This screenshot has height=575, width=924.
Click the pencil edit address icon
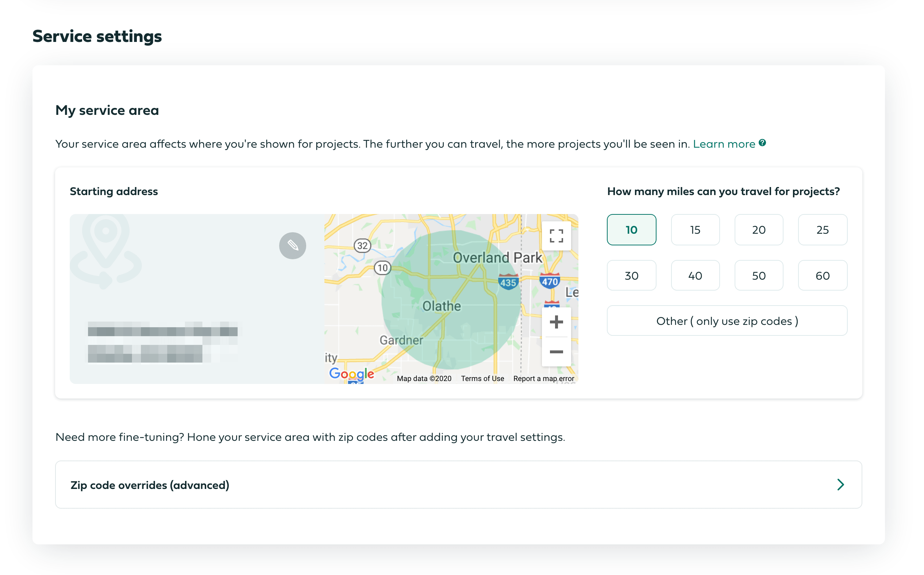pyautogui.click(x=292, y=246)
